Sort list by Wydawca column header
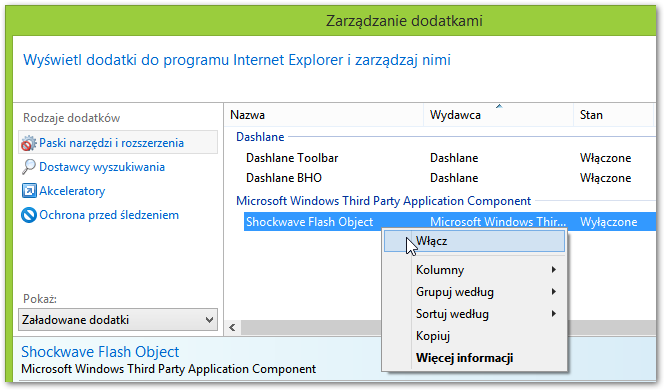The height and width of the screenshot is (391, 665). 498,115
